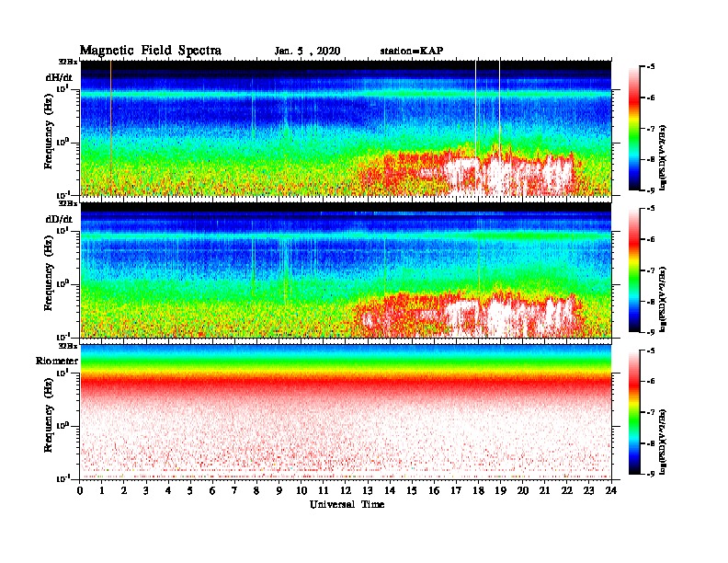Click the Riometer spectrogram plot area
The width and height of the screenshot is (728, 563).
pos(346,412)
